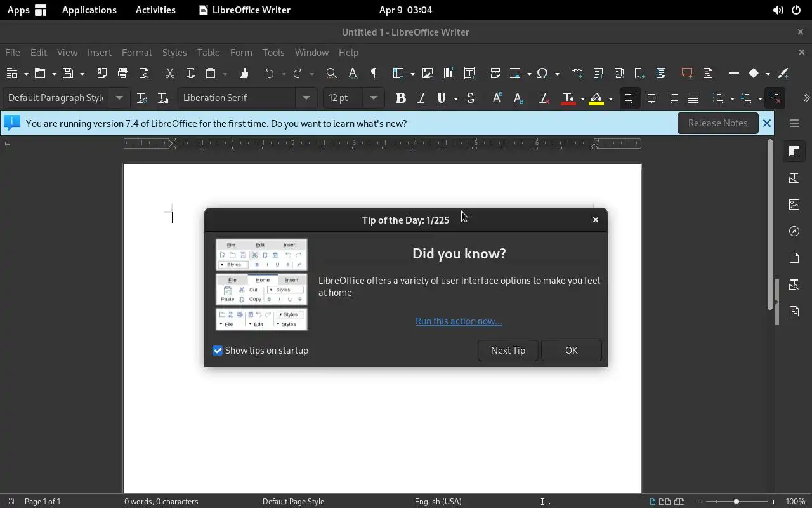Screen dimensions: 812x508
Task: Click the Insert Chart icon
Action: tap(449, 74)
